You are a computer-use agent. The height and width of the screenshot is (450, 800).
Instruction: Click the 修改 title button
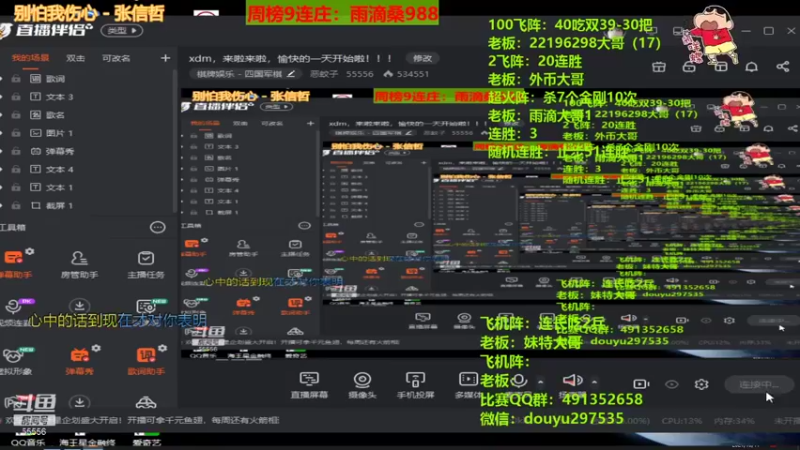point(422,58)
